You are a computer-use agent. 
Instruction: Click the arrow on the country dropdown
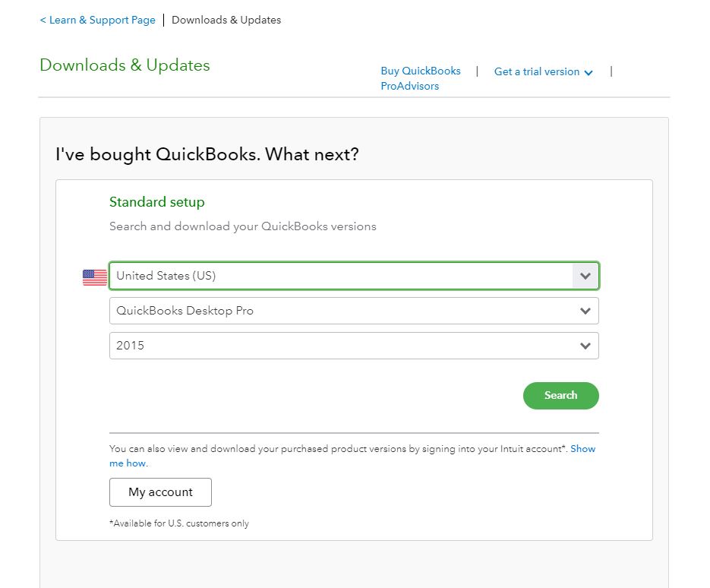pyautogui.click(x=585, y=276)
